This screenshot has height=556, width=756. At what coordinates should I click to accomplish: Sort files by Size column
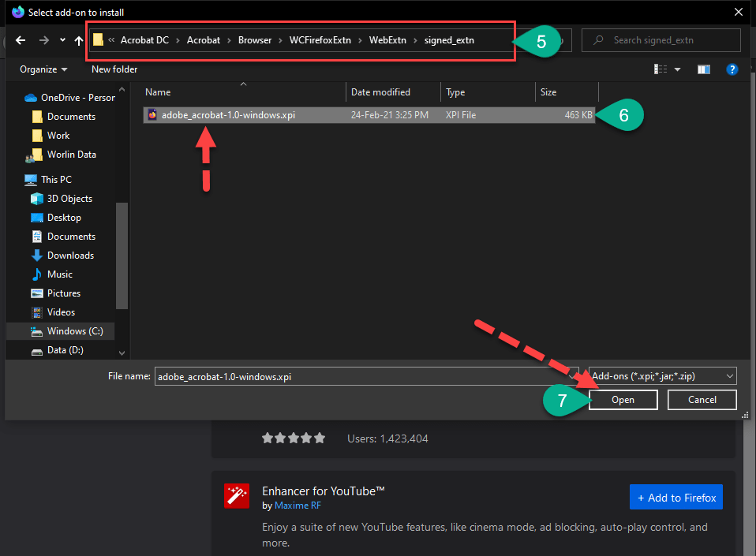click(567, 92)
